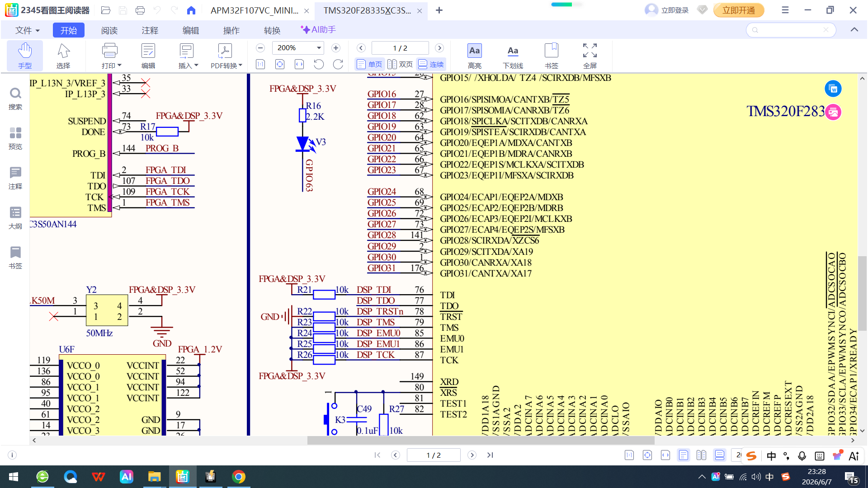Screen dimensions: 868x488
Task: Toggle single page layout in status bar
Action: point(684,455)
